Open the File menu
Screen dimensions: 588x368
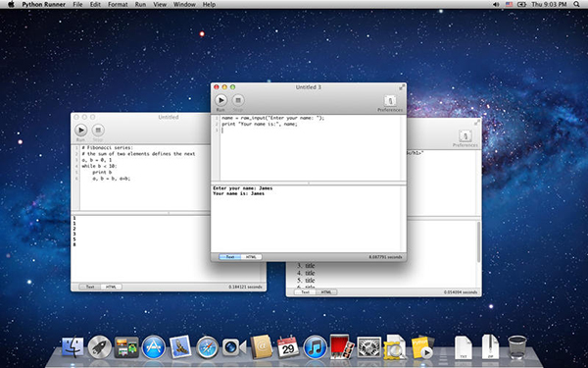pyautogui.click(x=77, y=5)
